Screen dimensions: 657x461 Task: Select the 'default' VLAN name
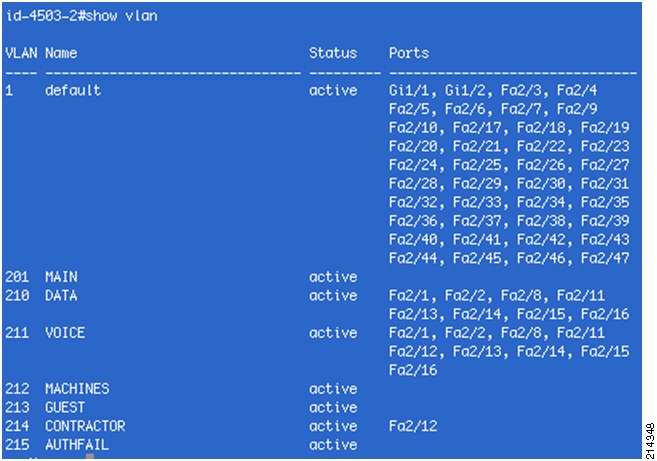(73, 90)
